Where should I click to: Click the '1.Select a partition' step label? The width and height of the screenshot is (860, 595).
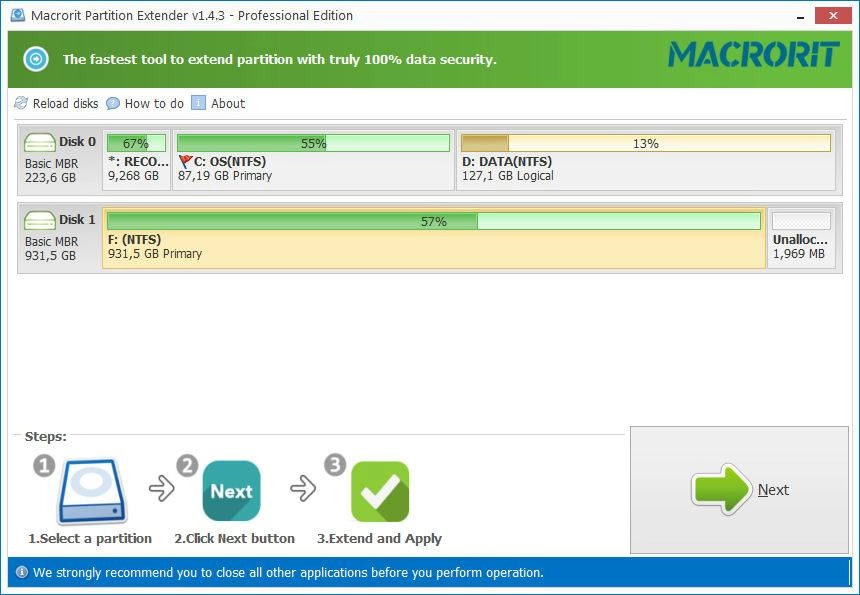pyautogui.click(x=90, y=539)
